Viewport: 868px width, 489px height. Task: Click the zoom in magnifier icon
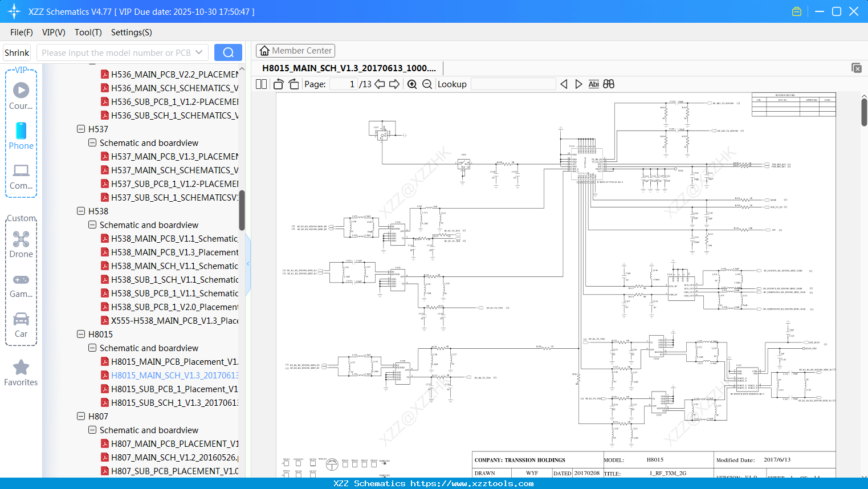412,84
